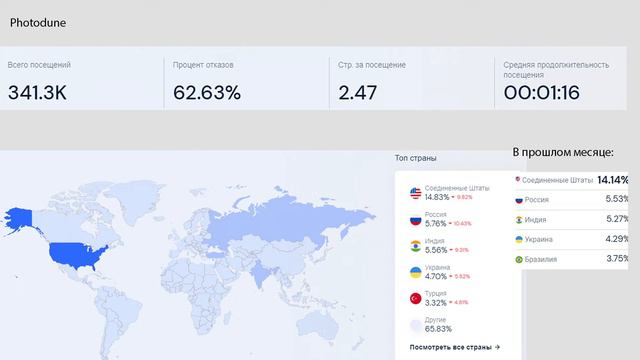Click the 5.76% Russia share
Image resolution: width=640 pixels, height=360 pixels.
pos(436,224)
